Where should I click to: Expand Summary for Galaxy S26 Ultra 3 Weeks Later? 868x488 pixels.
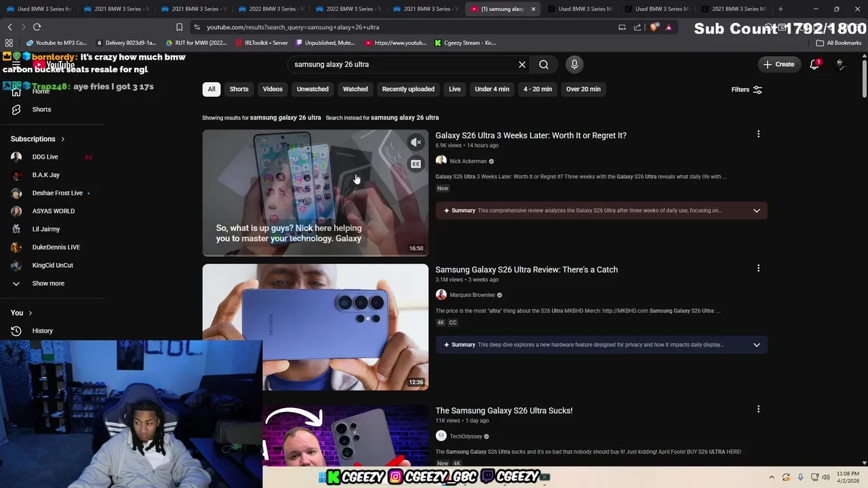pos(757,210)
